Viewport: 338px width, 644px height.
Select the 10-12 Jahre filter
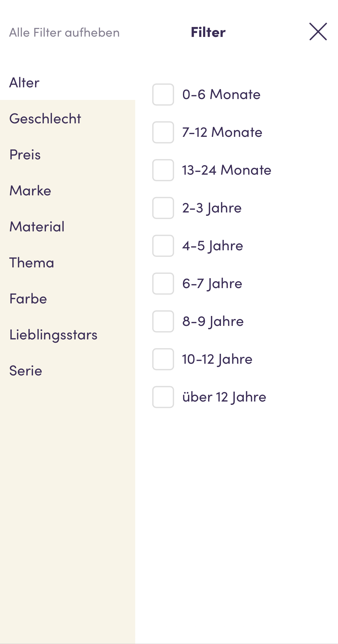tap(163, 359)
